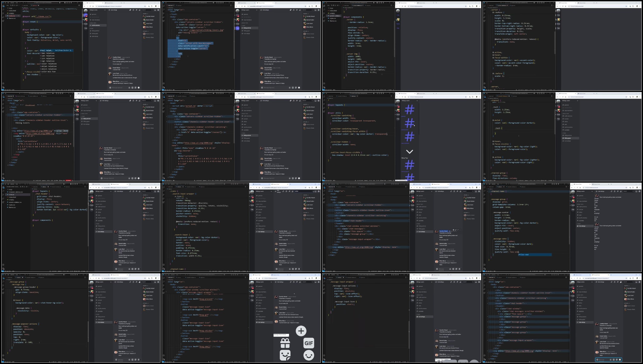Follow the underlined '#svg-sticker' href
Screen dimensions: 643x364
click(207, 331)
